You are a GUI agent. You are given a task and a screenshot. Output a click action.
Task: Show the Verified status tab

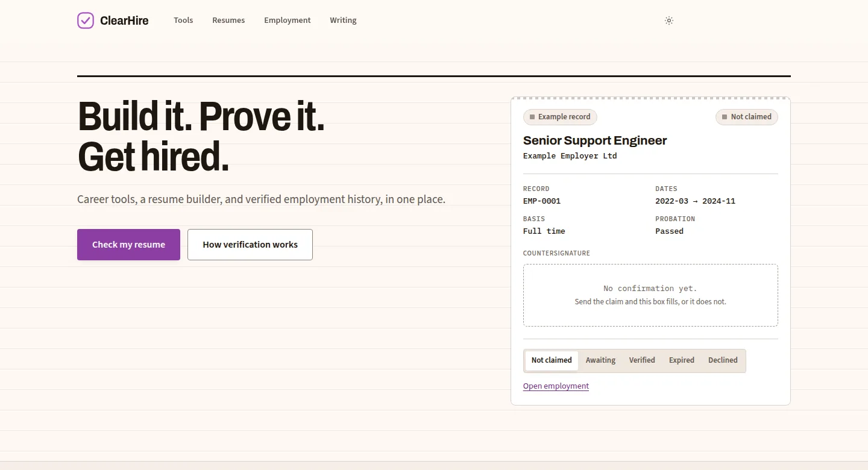tap(642, 360)
